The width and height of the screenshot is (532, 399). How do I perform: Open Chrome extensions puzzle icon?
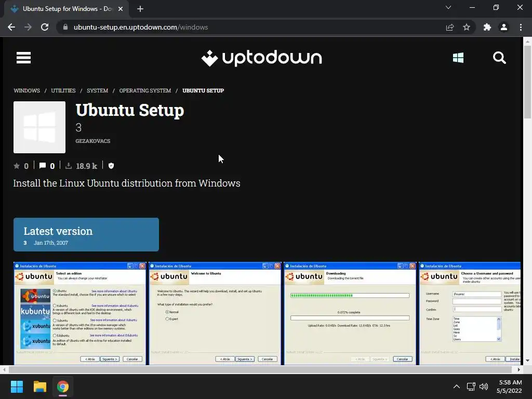tap(487, 27)
